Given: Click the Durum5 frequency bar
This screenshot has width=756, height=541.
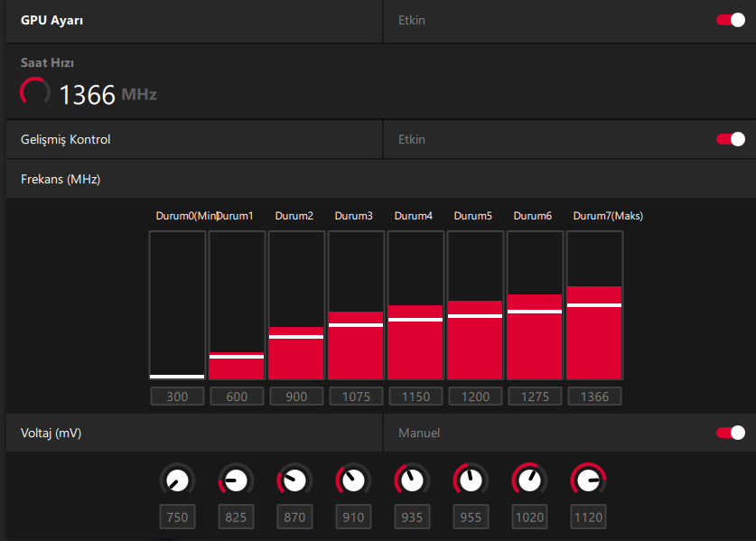Looking at the screenshot, I should (x=475, y=305).
